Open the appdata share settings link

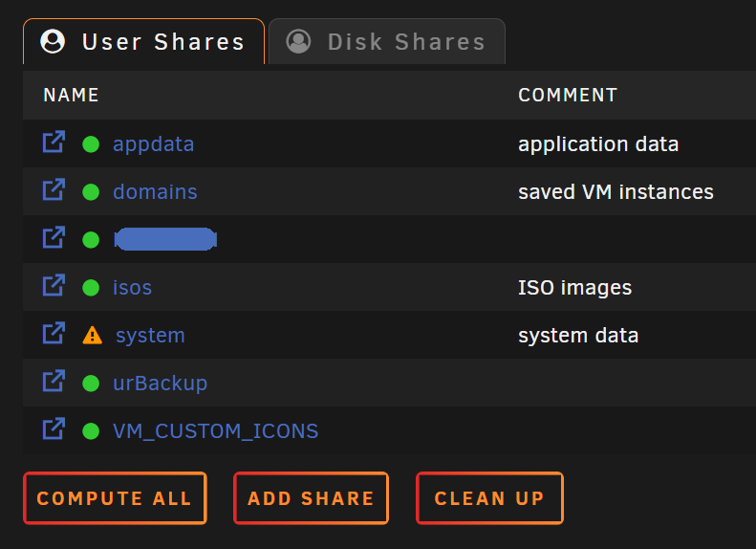pos(153,144)
